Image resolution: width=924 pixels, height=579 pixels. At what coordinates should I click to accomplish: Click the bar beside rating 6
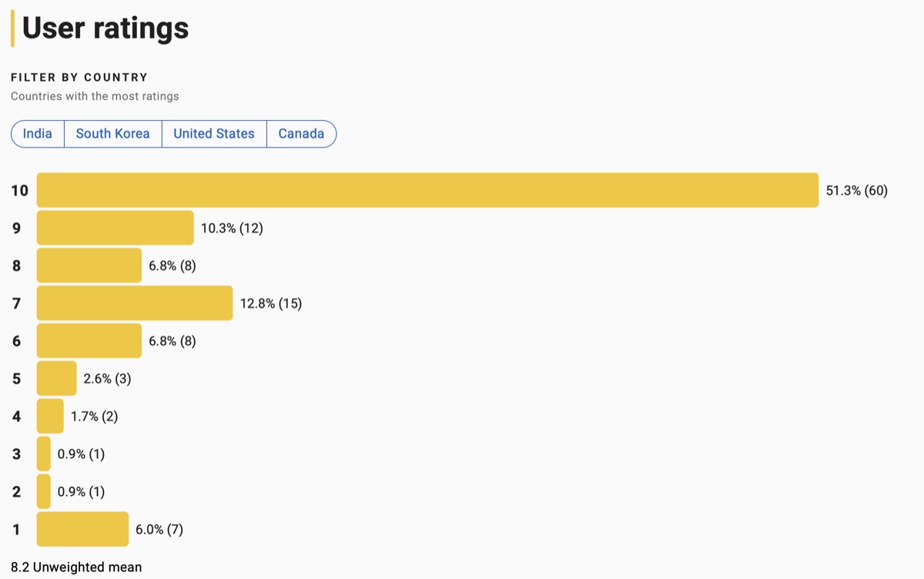point(89,341)
